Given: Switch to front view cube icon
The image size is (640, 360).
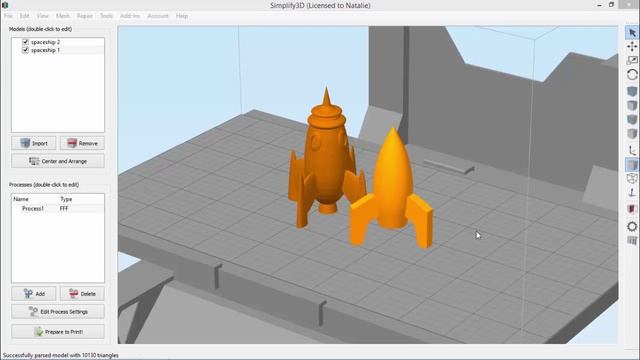Looking at the screenshot, I should point(632,119).
